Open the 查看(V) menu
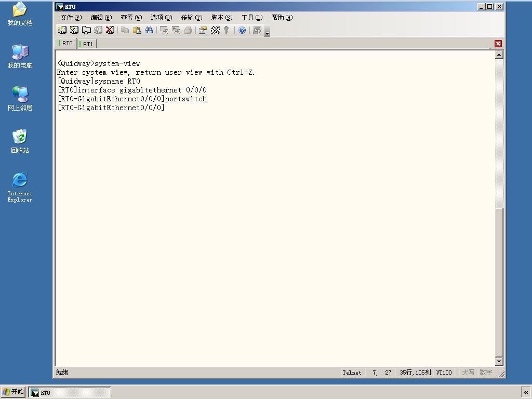 (x=131, y=18)
